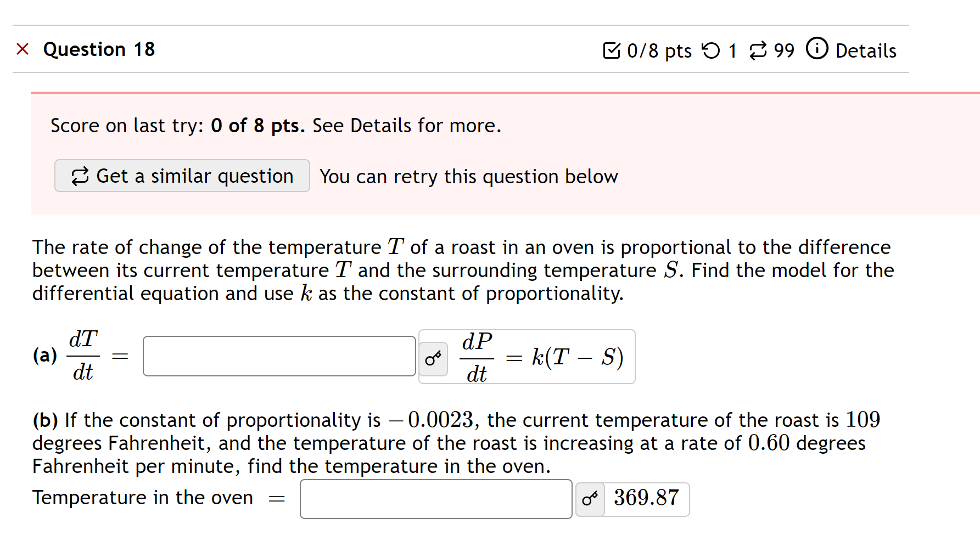Click the Temperature in the oven input box
Viewport: 980px width, 541px height.
coord(435,499)
